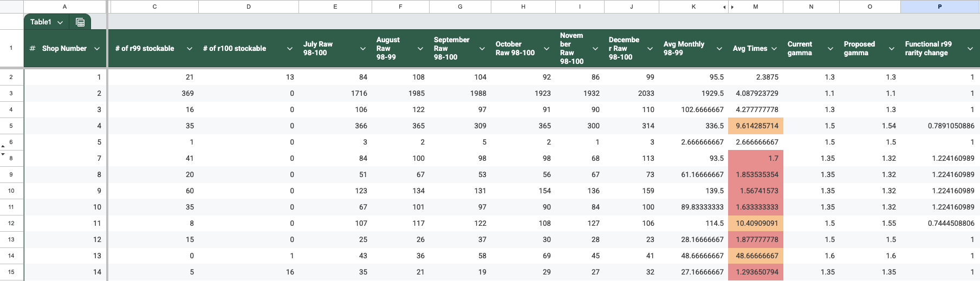Image resolution: width=980 pixels, height=281 pixels.
Task: Select row 15 header number
Action: pos(11,272)
